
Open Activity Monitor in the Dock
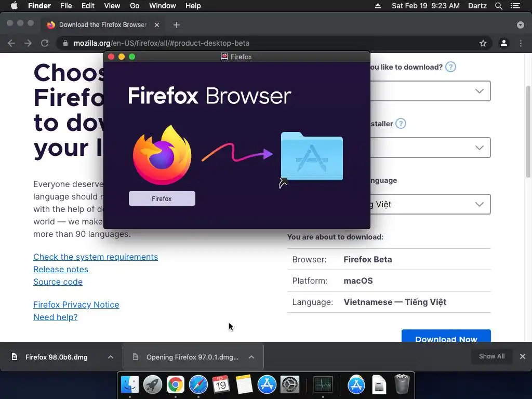[323, 385]
